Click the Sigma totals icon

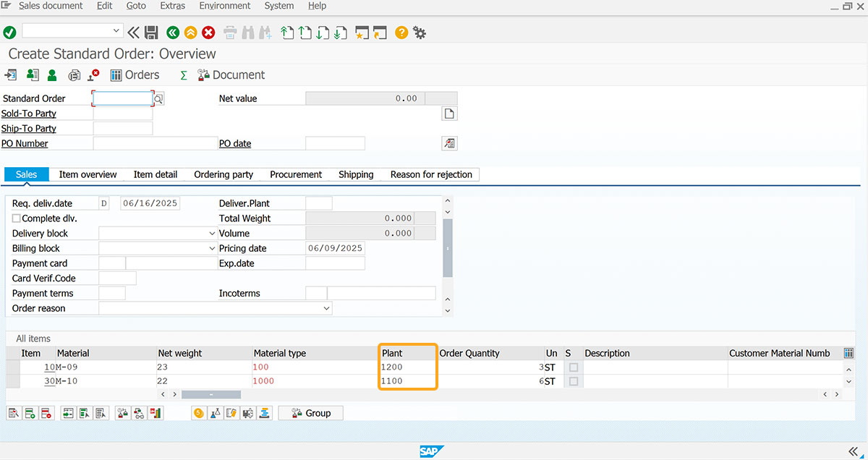[183, 75]
